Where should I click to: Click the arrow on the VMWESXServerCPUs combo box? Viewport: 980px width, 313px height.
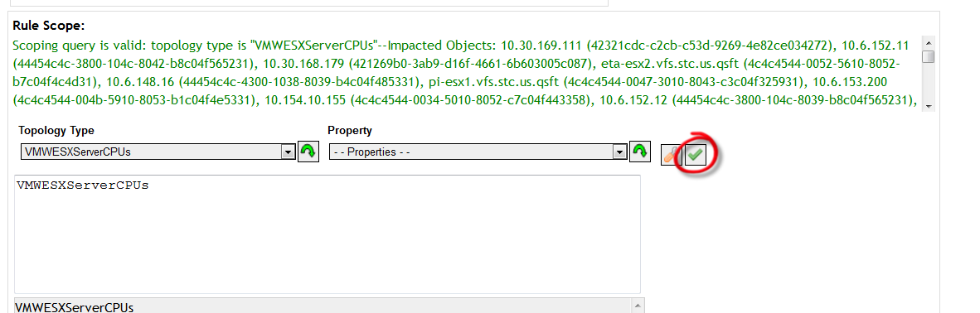click(x=288, y=152)
